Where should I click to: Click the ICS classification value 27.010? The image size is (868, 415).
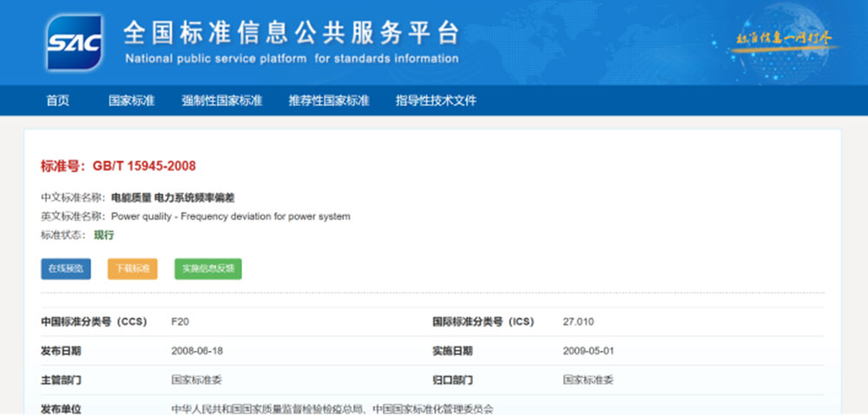click(578, 322)
